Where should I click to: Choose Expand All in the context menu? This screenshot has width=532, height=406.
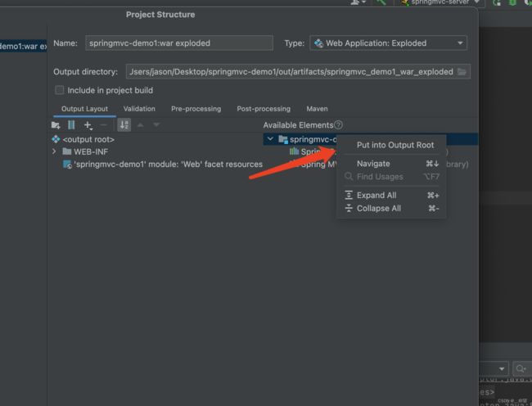[x=391, y=196]
